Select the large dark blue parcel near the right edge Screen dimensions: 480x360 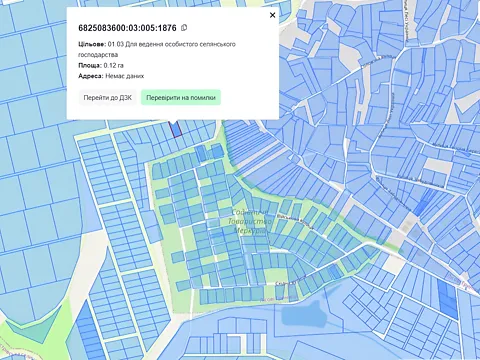point(447,299)
